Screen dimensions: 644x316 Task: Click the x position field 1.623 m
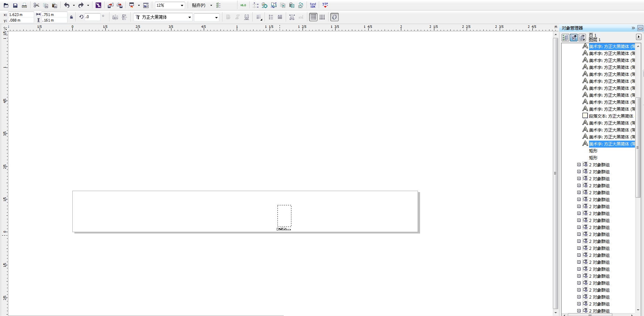(21, 15)
